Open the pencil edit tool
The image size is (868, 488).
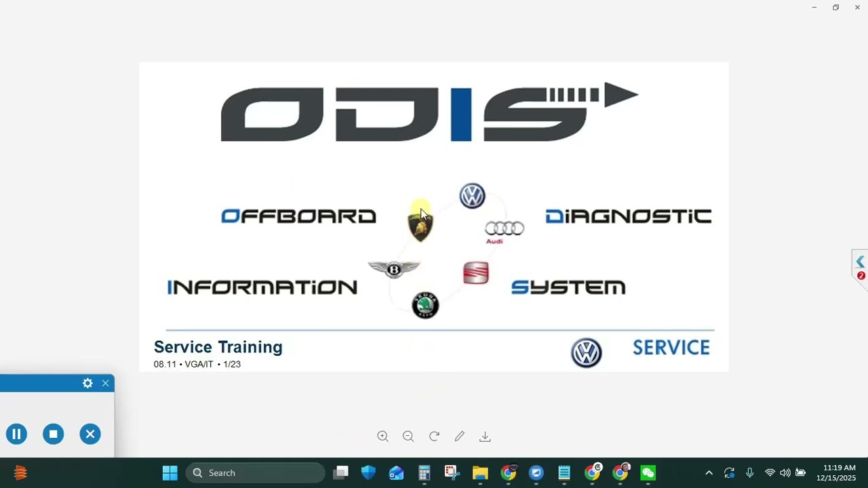(460, 436)
